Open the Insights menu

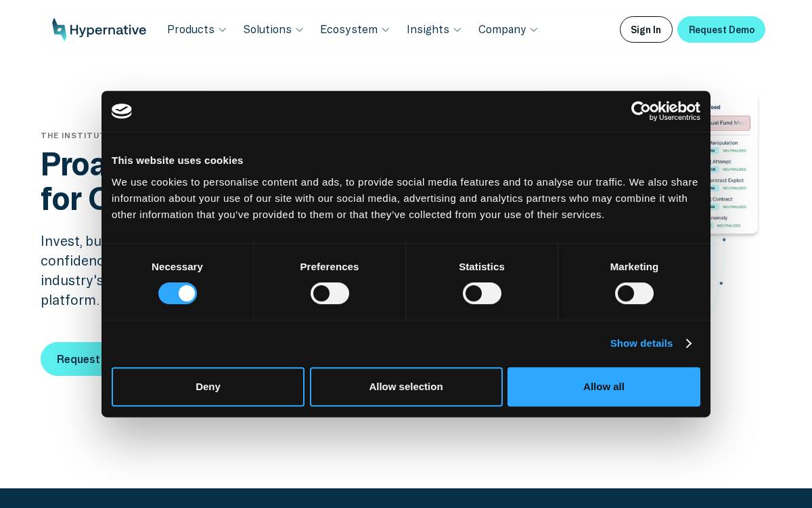click(434, 30)
